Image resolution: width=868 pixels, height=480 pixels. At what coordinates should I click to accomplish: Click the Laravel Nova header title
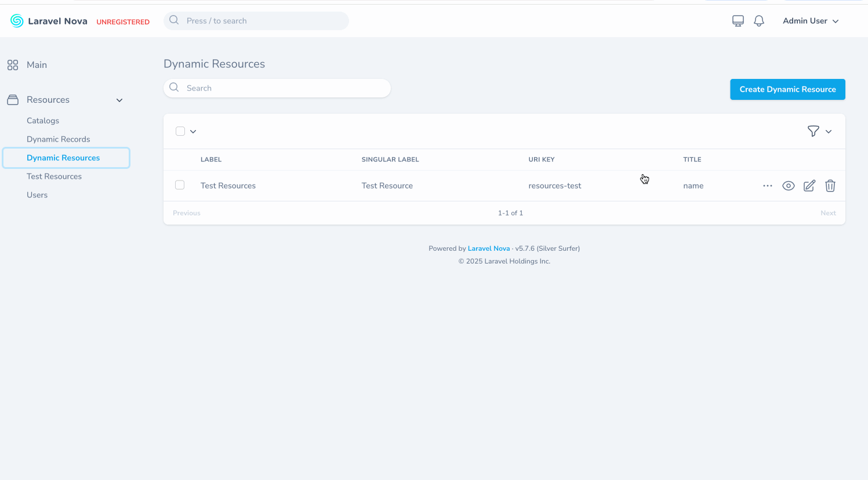point(57,21)
